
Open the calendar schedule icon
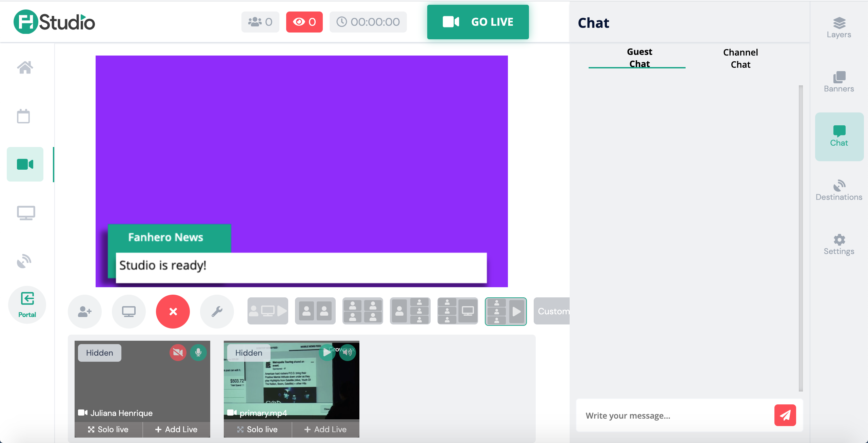tap(23, 116)
